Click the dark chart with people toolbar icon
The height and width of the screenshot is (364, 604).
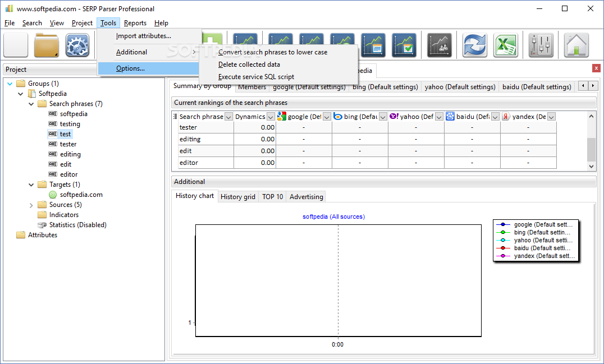click(440, 45)
